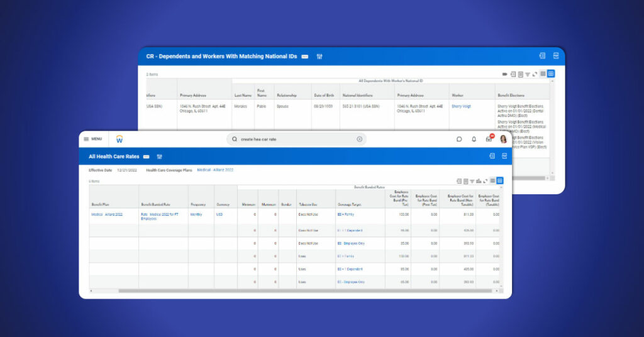Viewport: 644px width, 337px height.
Task: Toggle fullscreen for the Dependents table
Action: coord(535,74)
